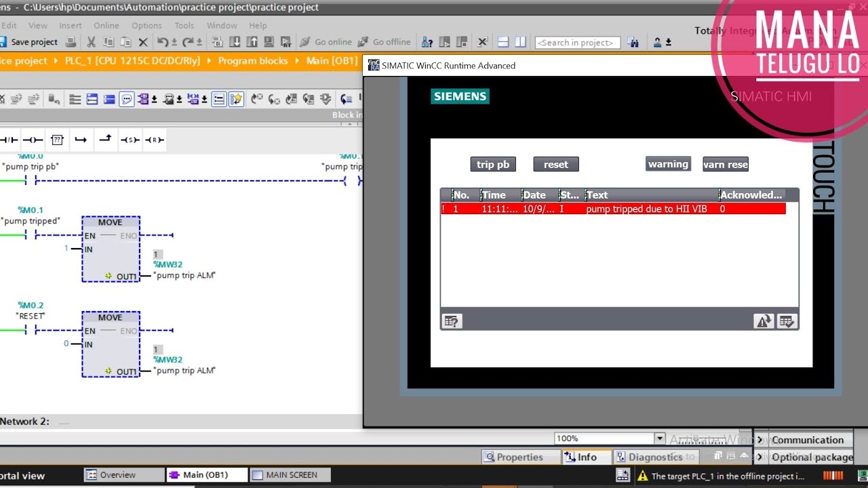Toggle the favorites star icon in editor toolbar
Screen dimensions: 868x488
click(236, 99)
